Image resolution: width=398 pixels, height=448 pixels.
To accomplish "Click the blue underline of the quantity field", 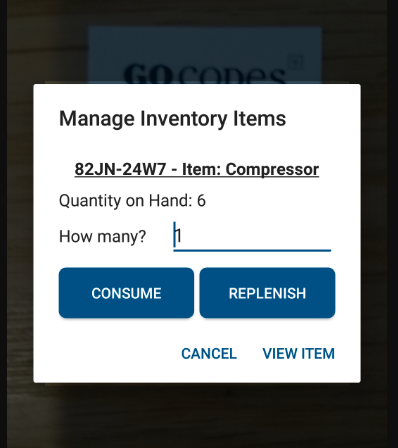I will tap(252, 250).
